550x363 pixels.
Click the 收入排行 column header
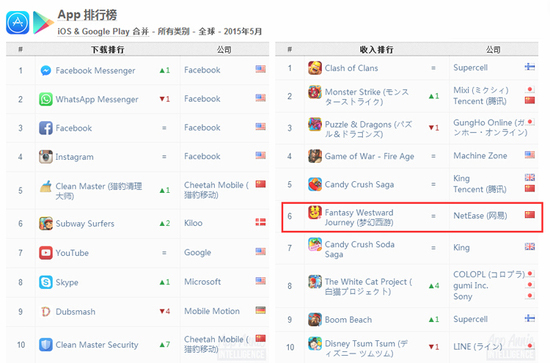pos(376,49)
